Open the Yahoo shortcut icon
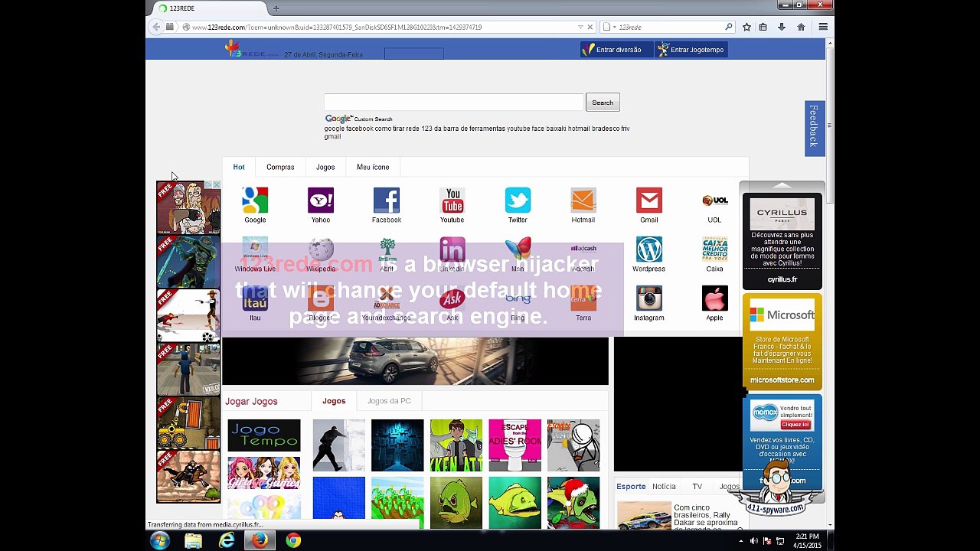 pos(320,201)
